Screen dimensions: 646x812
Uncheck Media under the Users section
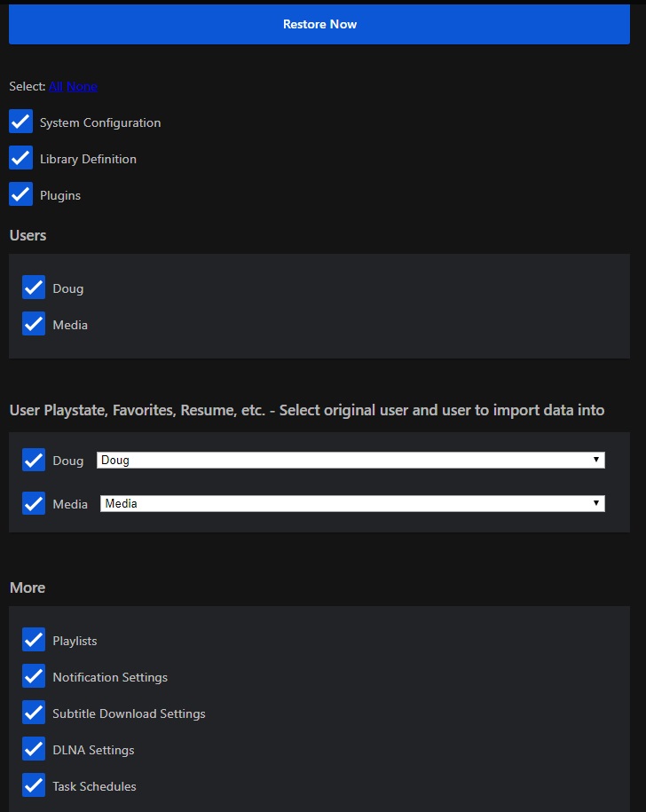pyautogui.click(x=34, y=325)
